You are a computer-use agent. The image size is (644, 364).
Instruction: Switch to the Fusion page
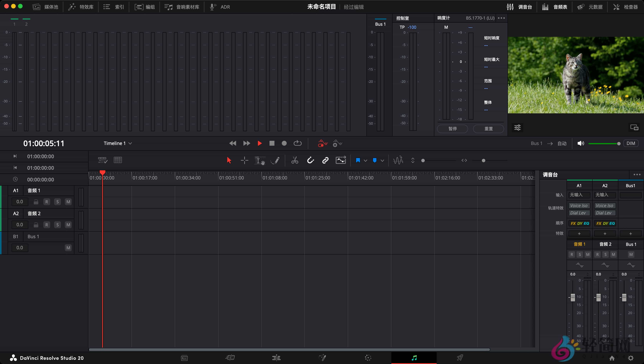[x=323, y=358]
